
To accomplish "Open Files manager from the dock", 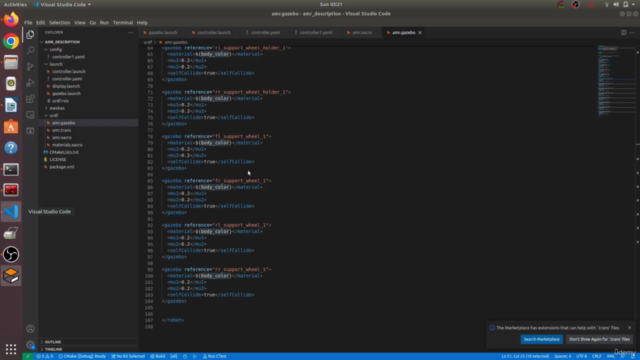I will pyautogui.click(x=11, y=62).
